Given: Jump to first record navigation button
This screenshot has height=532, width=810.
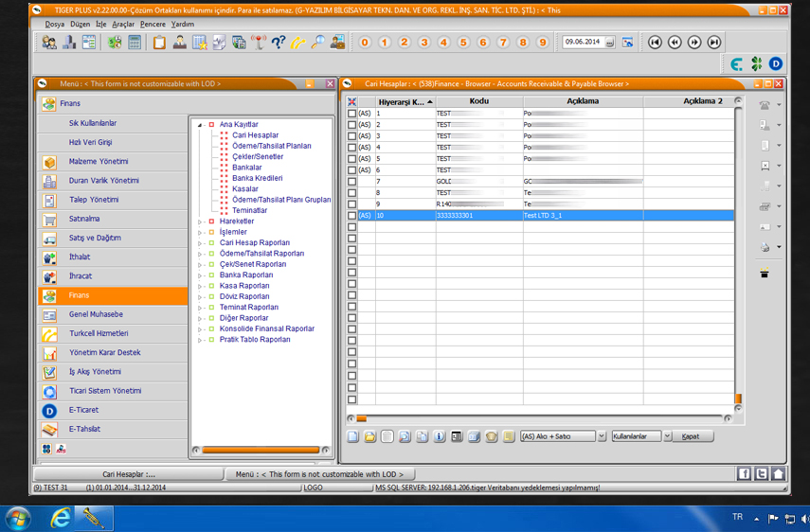Looking at the screenshot, I should click(x=655, y=43).
